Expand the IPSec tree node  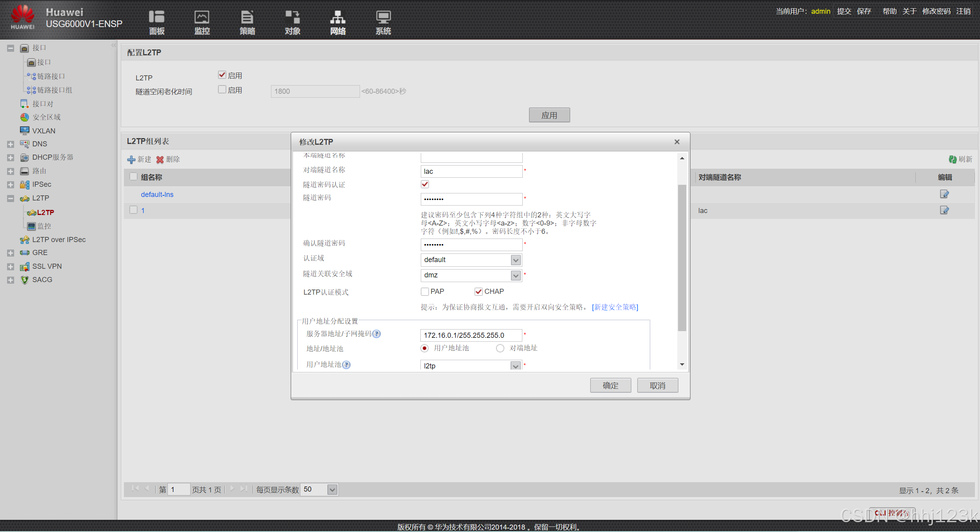point(11,184)
